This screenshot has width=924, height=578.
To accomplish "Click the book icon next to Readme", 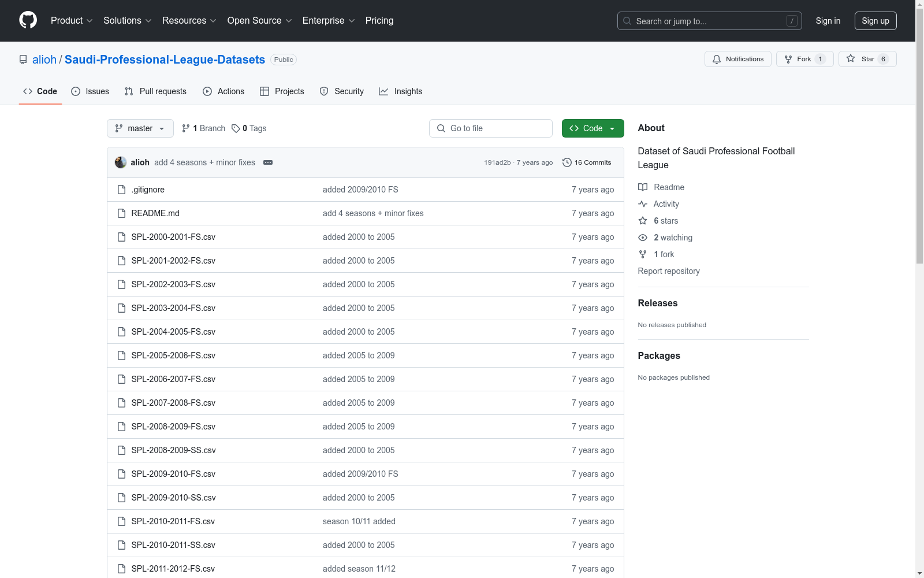I will 643,187.
